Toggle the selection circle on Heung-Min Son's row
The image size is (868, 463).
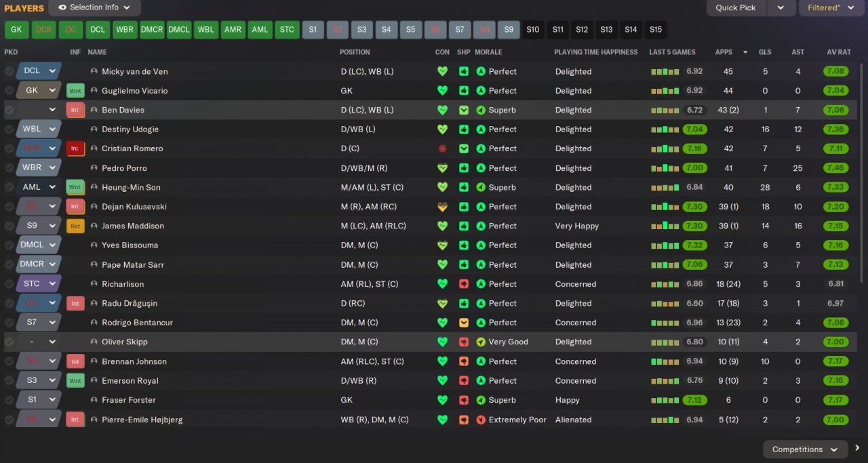coord(9,187)
